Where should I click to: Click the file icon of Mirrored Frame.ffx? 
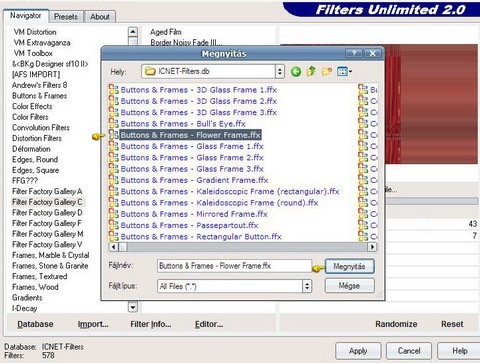click(x=113, y=214)
